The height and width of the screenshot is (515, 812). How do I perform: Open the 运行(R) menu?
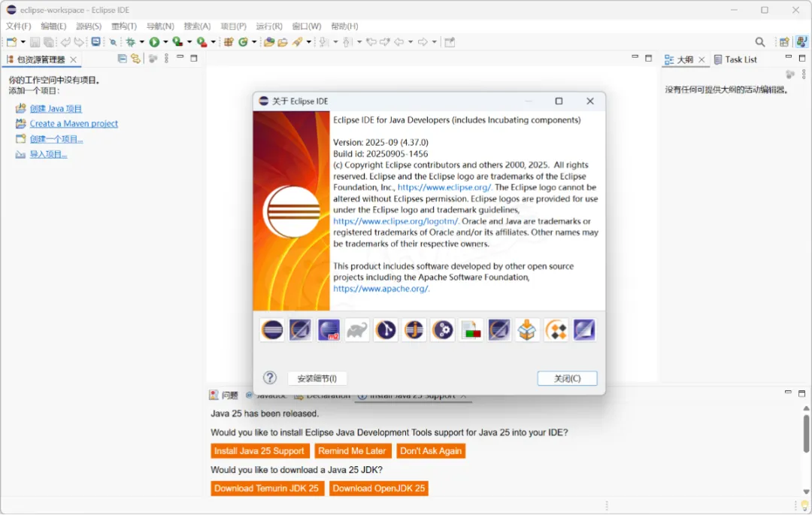[x=268, y=26]
